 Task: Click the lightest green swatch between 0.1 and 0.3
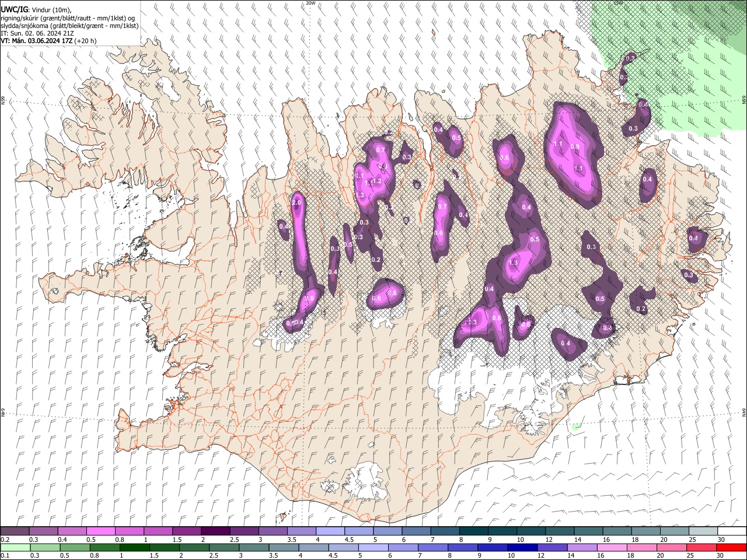pyautogui.click(x=15, y=547)
